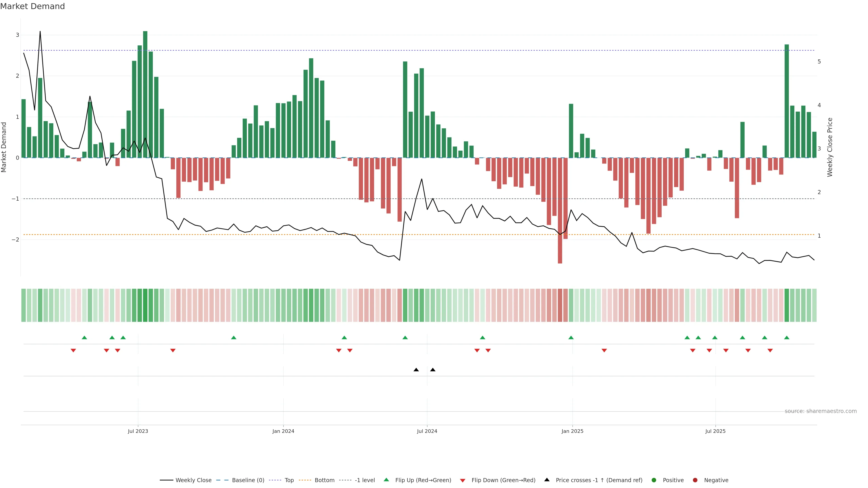Screen dimensions: 868x488
Task: Click the source: sharemaestro.com text
Action: click(x=821, y=411)
